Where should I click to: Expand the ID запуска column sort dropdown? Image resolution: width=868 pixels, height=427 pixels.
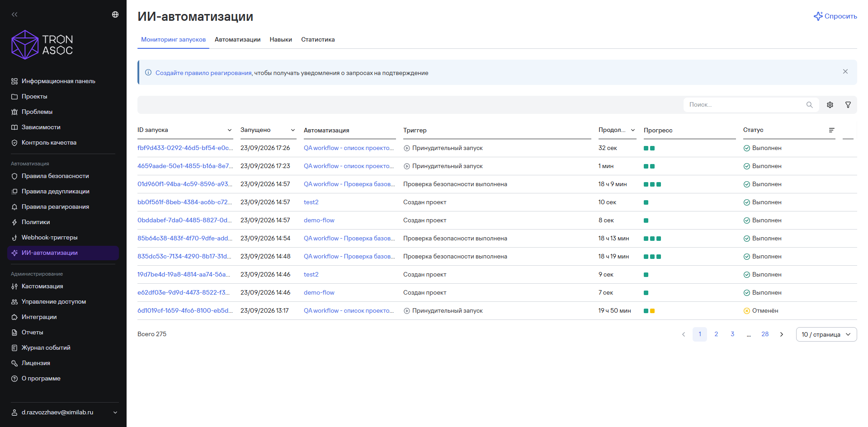pyautogui.click(x=230, y=130)
